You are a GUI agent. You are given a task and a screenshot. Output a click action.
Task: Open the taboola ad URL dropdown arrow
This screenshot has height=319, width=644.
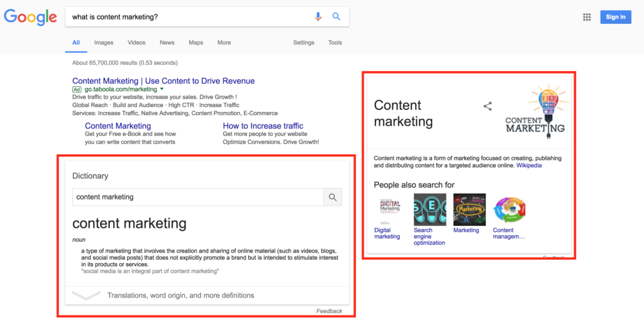tap(162, 89)
